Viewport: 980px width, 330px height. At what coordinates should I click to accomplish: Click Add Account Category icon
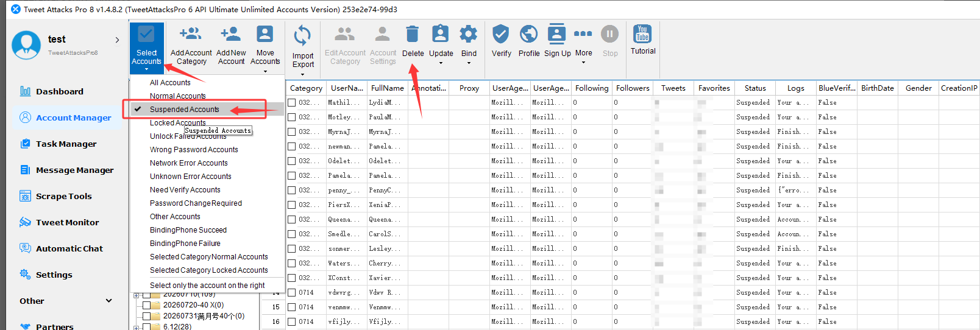[191, 33]
